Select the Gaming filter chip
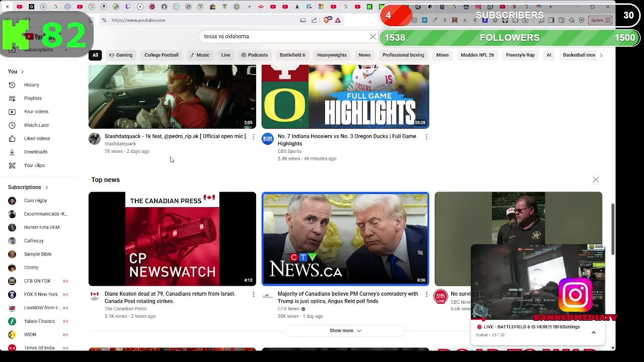 pos(121,55)
